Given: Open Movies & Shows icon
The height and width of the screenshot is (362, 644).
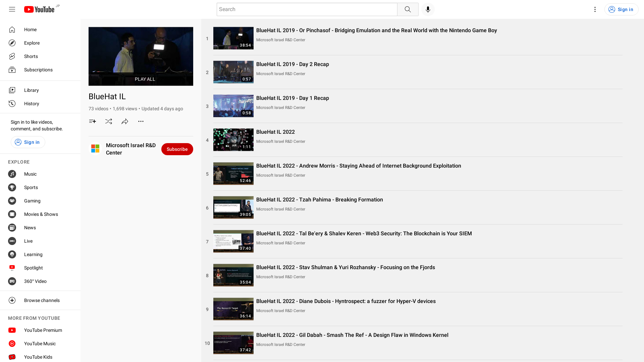Looking at the screenshot, I should tap(12, 214).
